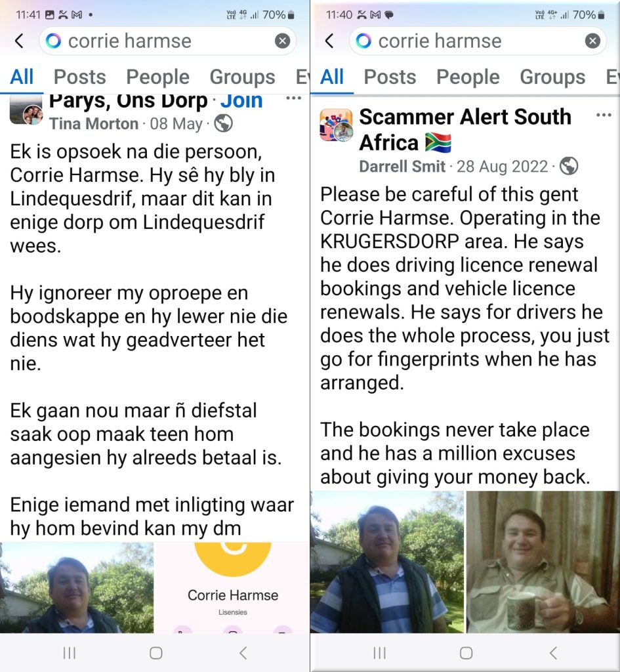620x672 pixels.
Task: Tap left search field with corrie harmse
Action: point(157,41)
